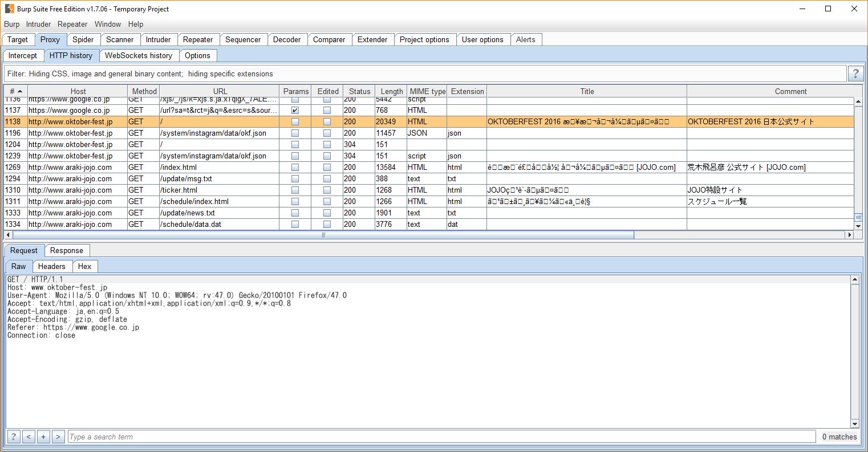Click the filter bar to edit filters
This screenshot has width=868, height=452.
pos(425,74)
